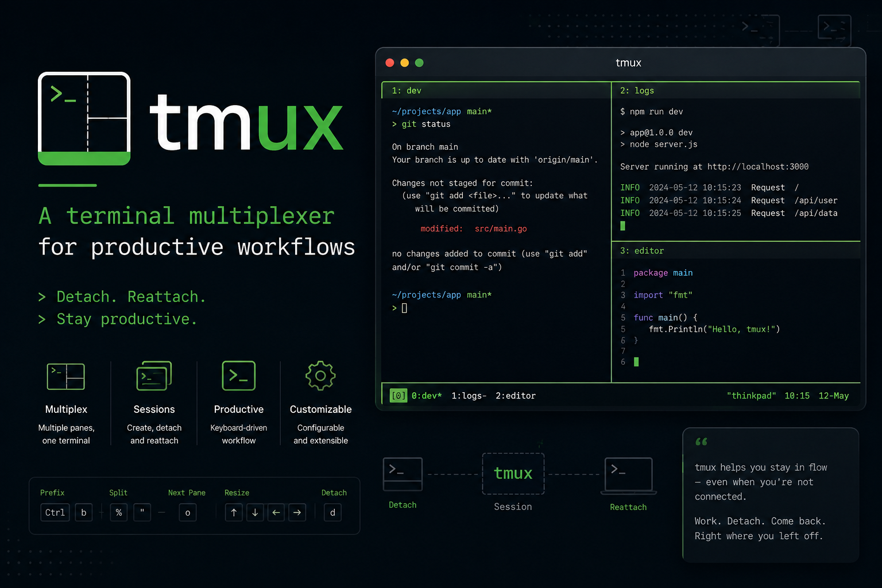The image size is (882, 588).
Task: Click the INFO log row for /api/data
Action: click(729, 213)
